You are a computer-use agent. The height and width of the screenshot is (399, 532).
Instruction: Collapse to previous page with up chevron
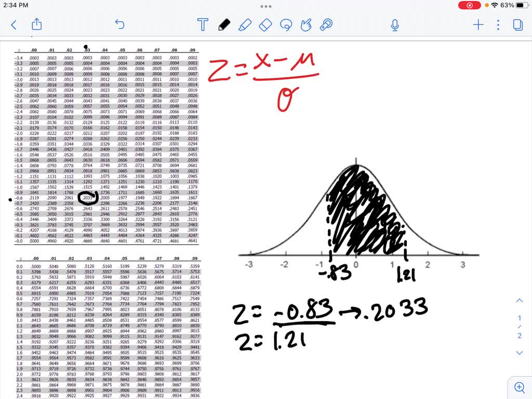click(x=520, y=300)
